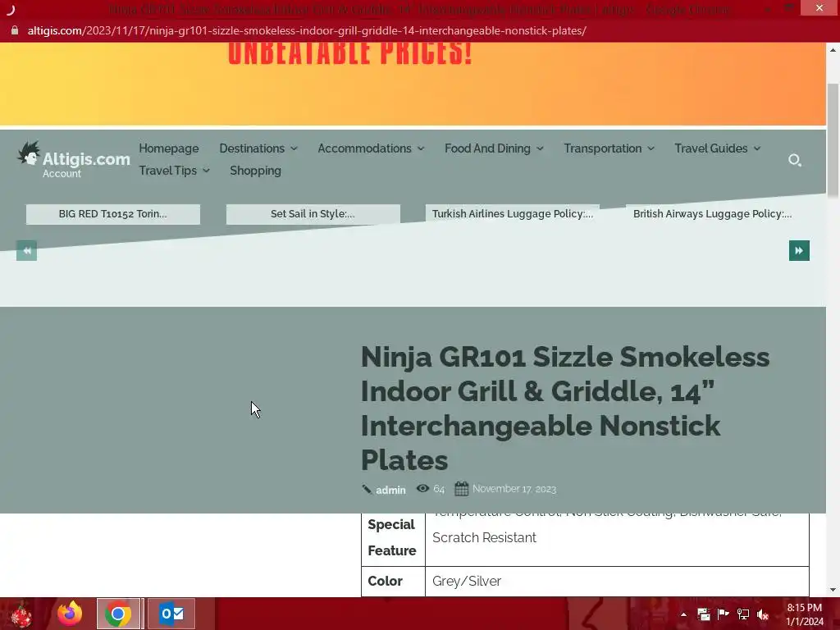Go to previous slide with rewind button
Viewport: 840px width, 630px height.
coord(27,251)
